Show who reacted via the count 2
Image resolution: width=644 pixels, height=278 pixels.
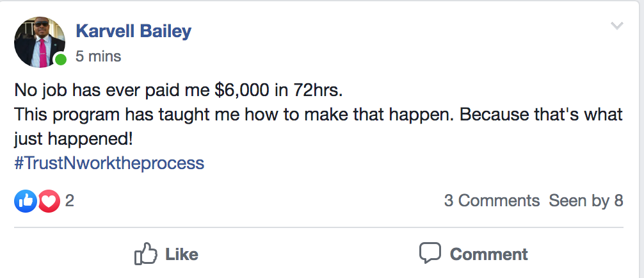(69, 200)
